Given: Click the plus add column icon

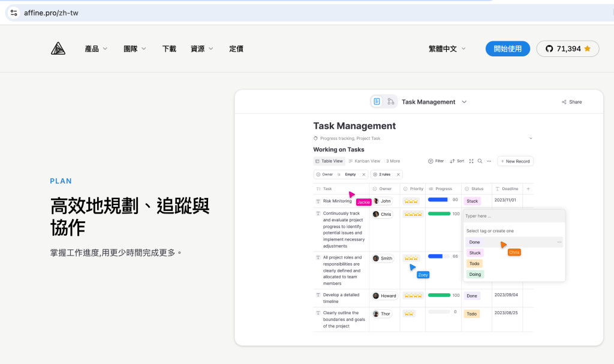Looking at the screenshot, I should (528, 188).
